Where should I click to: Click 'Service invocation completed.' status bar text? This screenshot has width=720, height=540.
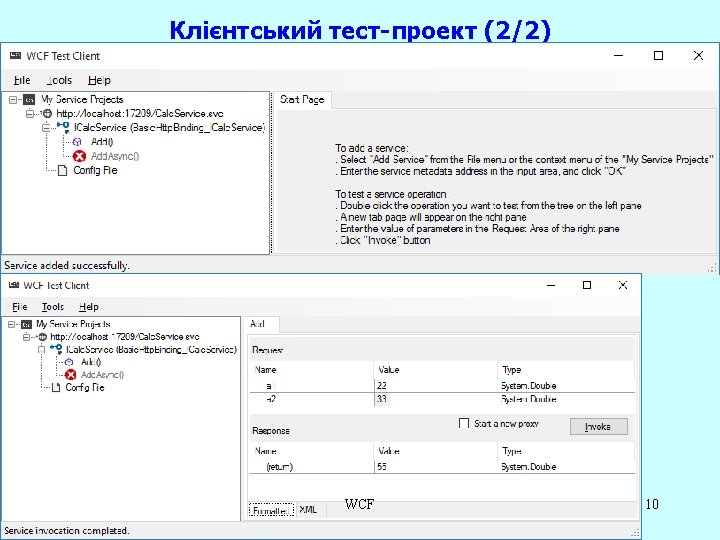(67, 531)
